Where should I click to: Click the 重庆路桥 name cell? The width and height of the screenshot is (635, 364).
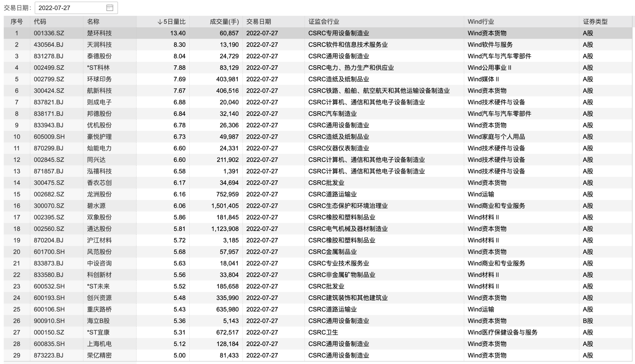pos(99,309)
